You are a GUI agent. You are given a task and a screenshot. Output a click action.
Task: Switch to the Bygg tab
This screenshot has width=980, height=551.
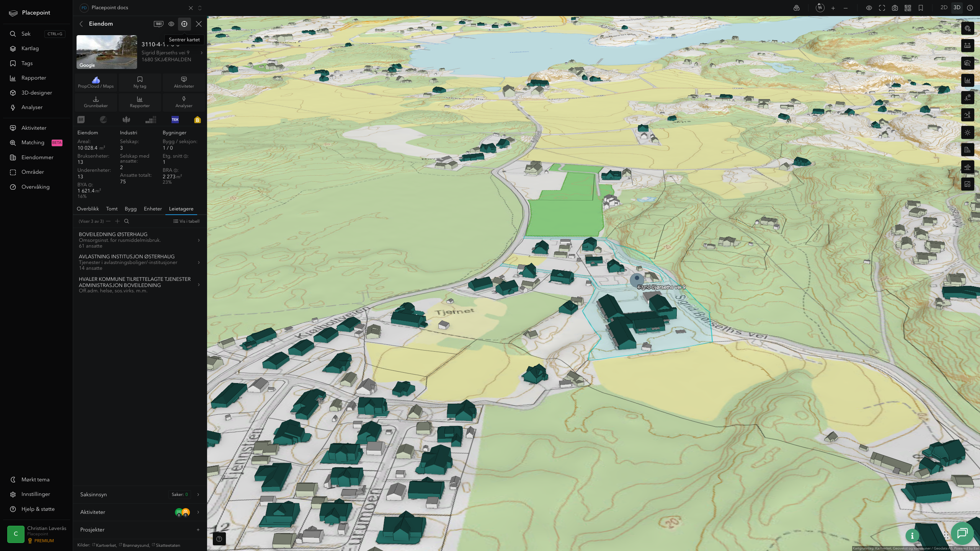tap(131, 209)
